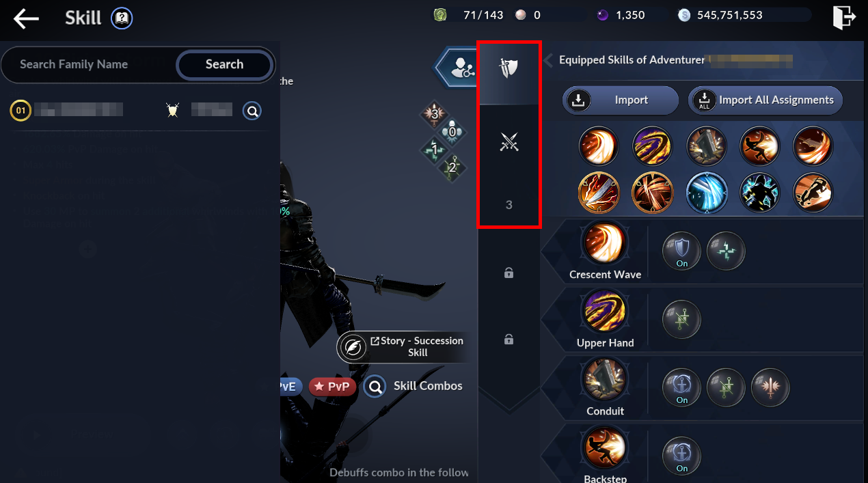Screen dimensions: 868x483
Task: Click the Import All Assignments button
Action: click(x=765, y=100)
